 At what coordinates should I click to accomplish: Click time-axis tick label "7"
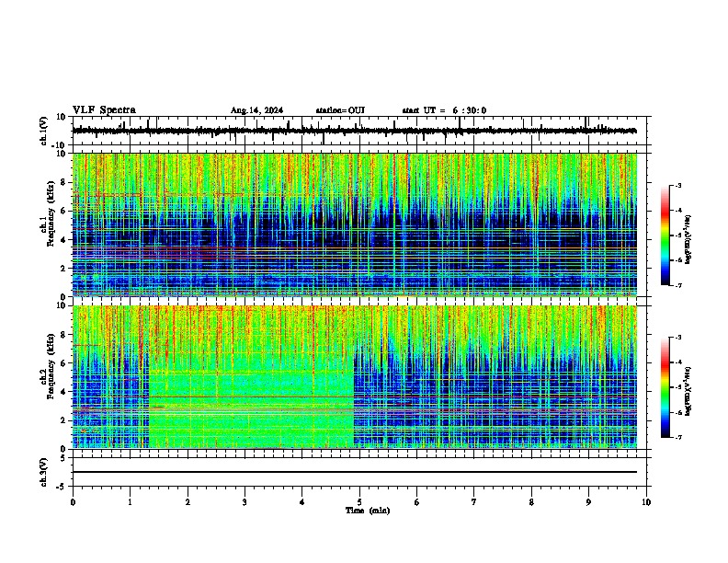coord(474,502)
